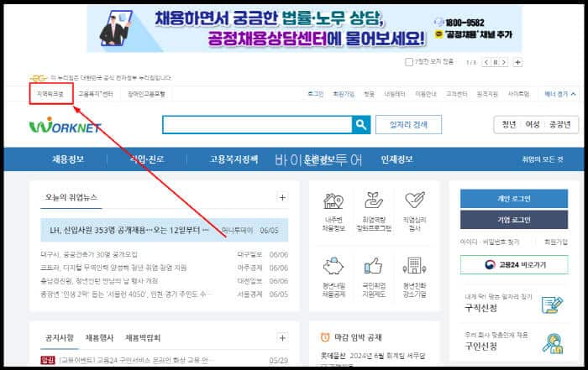Click 로그인 in the top utility bar
588x370 pixels.
click(x=315, y=94)
